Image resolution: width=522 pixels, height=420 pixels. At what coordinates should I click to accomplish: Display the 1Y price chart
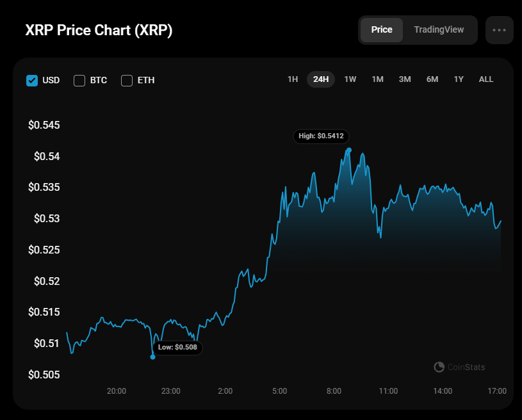click(459, 79)
